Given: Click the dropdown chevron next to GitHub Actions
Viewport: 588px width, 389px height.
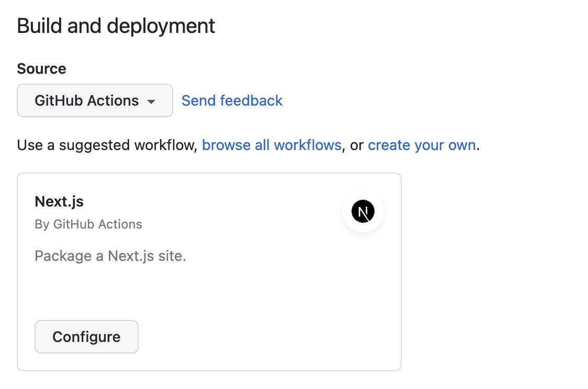Looking at the screenshot, I should [151, 101].
